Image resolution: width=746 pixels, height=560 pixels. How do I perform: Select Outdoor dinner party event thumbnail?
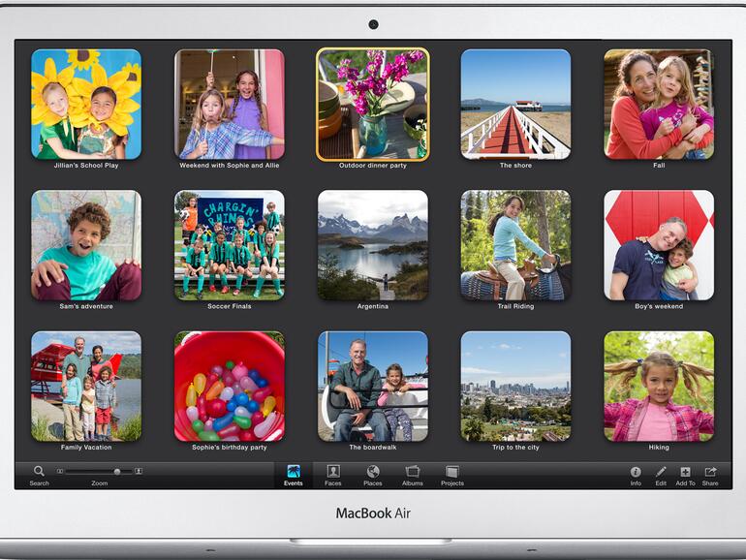[x=373, y=105]
